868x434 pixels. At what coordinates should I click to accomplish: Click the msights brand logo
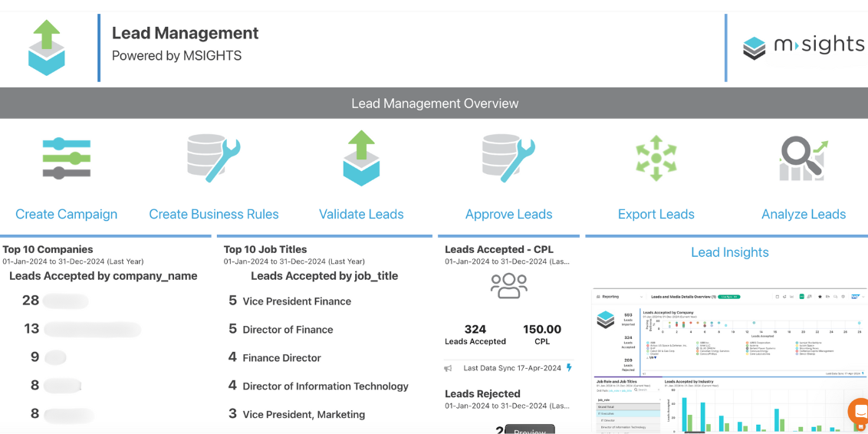803,47
